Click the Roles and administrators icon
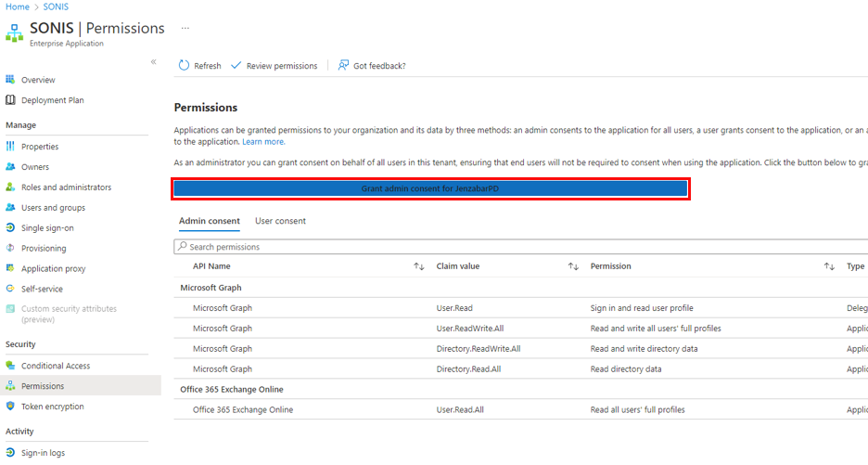868x465 pixels. click(10, 187)
